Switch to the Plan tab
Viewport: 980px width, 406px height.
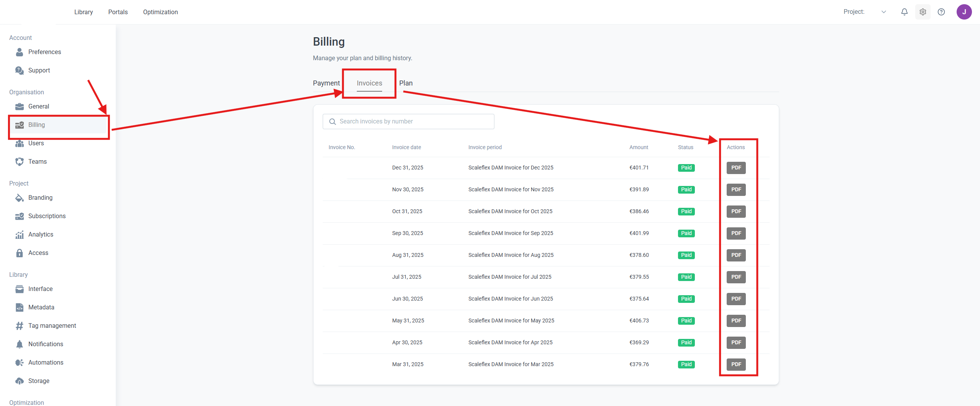point(405,83)
